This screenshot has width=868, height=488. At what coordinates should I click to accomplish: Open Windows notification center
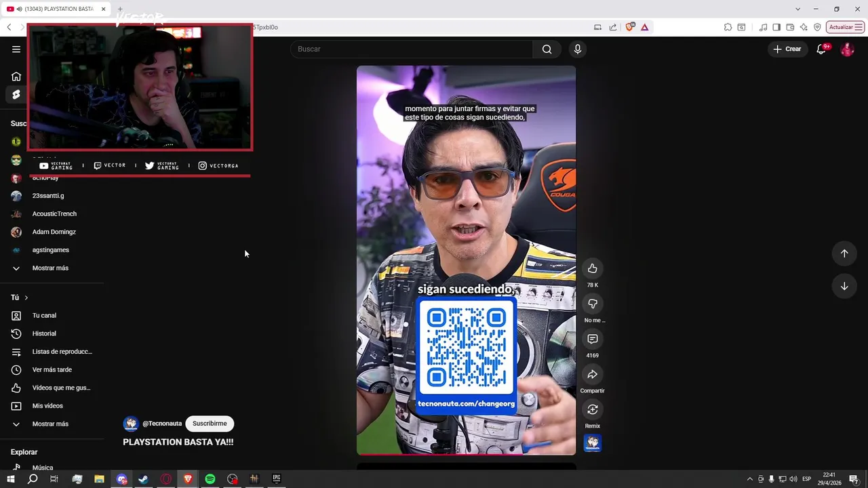(854, 479)
